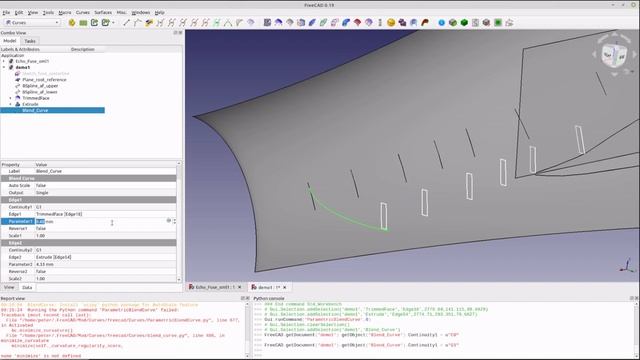Click the navigation cube in the 3D view

pos(614,56)
